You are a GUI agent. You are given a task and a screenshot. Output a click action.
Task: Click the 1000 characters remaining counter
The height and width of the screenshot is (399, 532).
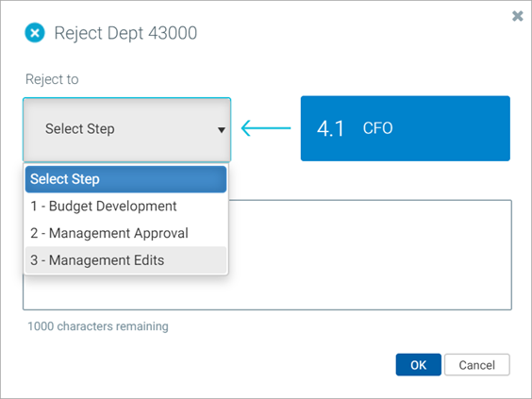click(98, 326)
